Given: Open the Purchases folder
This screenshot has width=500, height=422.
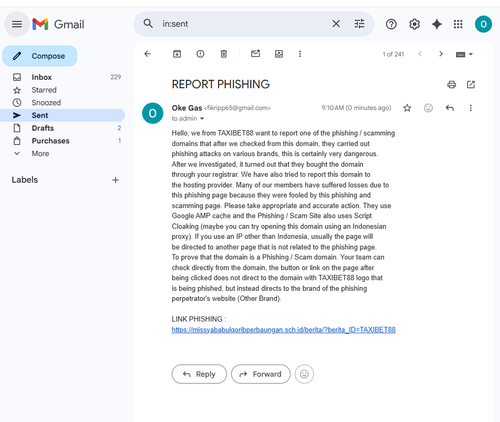Looking at the screenshot, I should (x=63, y=141).
